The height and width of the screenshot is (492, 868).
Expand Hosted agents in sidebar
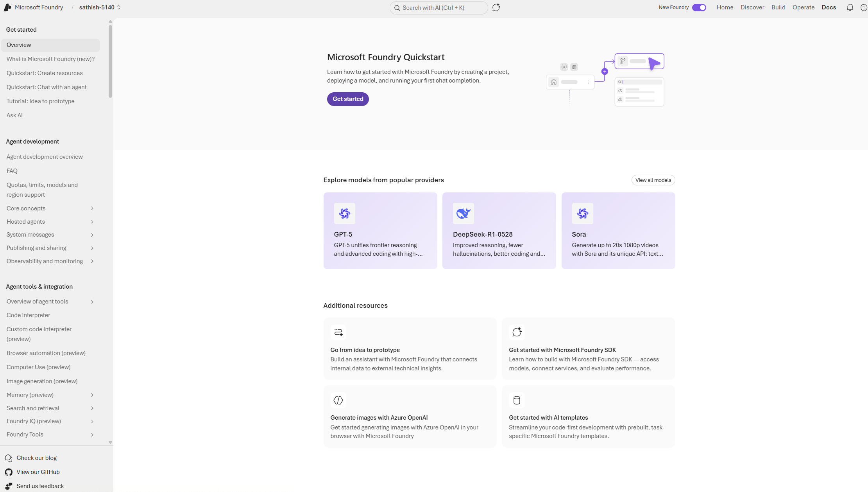click(x=92, y=222)
